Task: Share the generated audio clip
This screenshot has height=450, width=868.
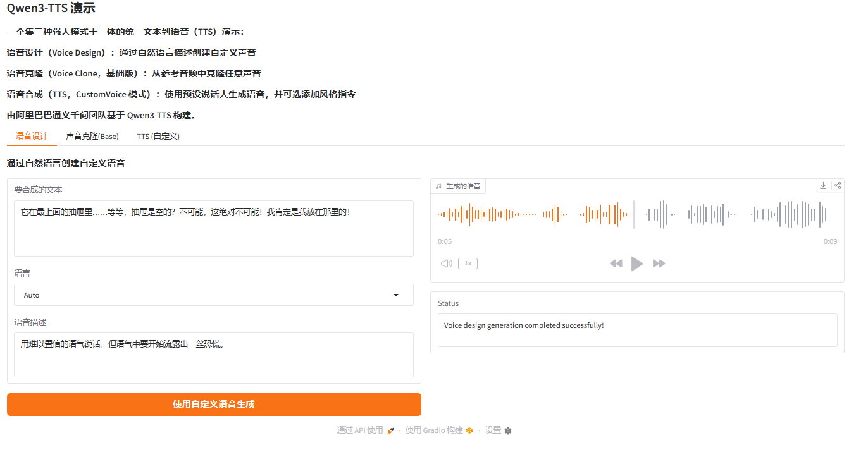Action: 838,185
